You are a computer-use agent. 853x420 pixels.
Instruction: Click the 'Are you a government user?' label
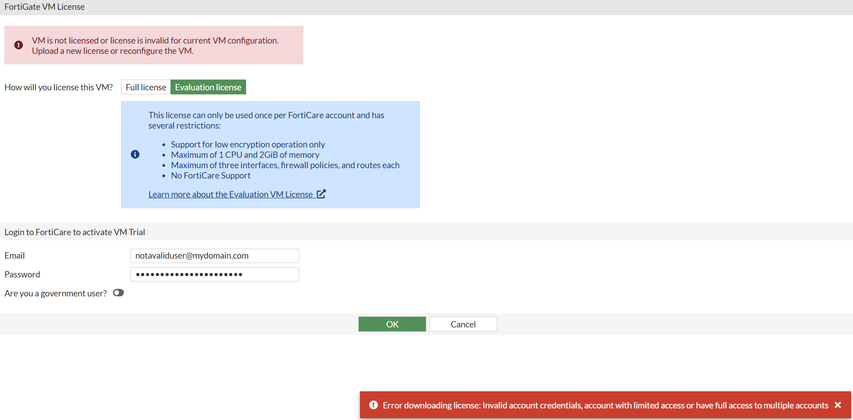tap(55, 293)
